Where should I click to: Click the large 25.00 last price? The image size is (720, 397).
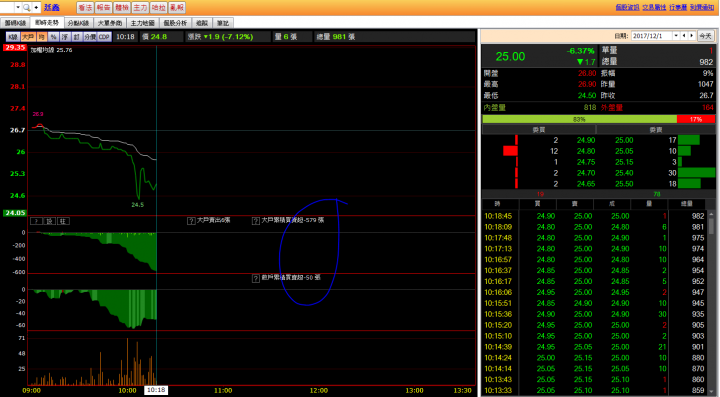click(x=510, y=56)
